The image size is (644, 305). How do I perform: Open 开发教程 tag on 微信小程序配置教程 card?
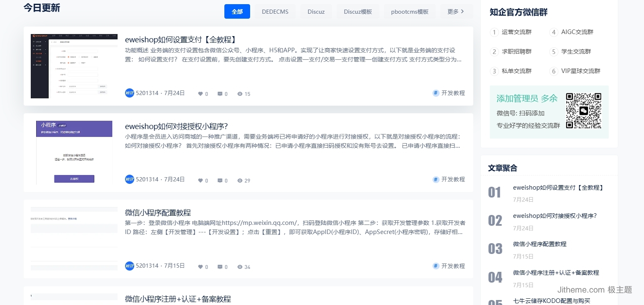[453, 266]
